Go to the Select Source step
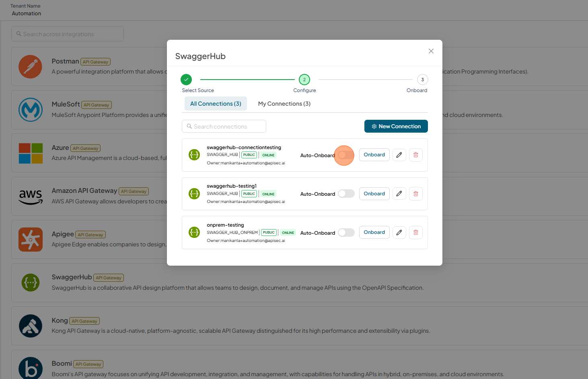Image resolution: width=588 pixels, height=379 pixels. (186, 80)
